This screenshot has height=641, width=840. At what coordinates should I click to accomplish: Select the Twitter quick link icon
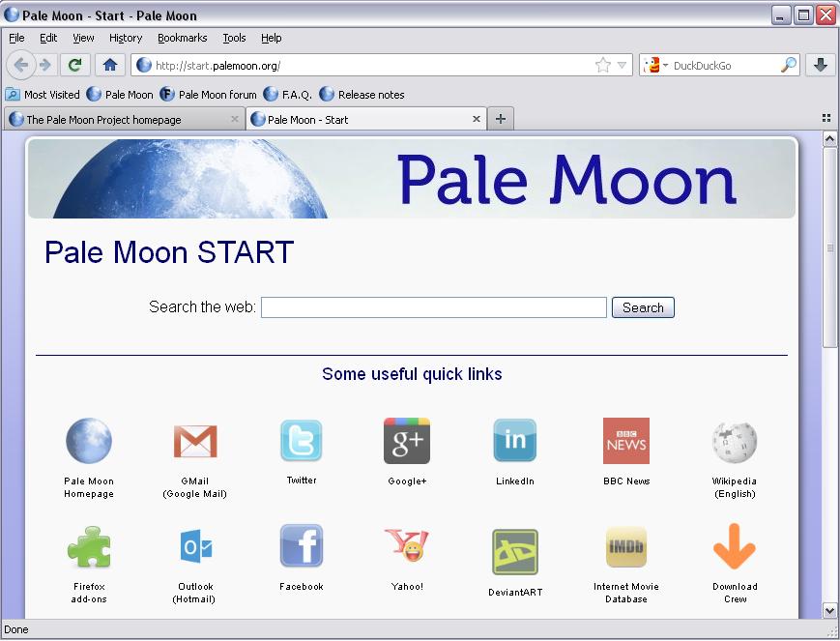pyautogui.click(x=301, y=441)
